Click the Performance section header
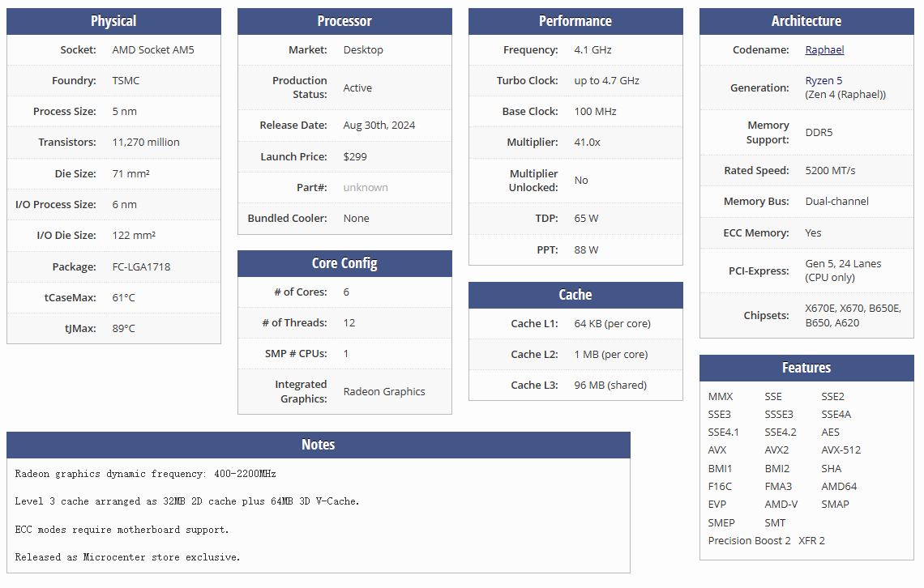Screen dimensions: 924x588 click(x=575, y=21)
